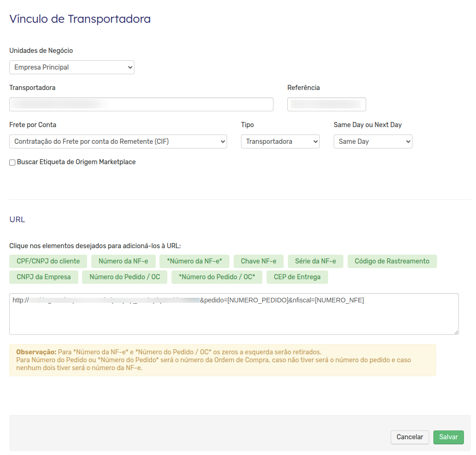476x455 pixels.
Task: Insert Número do Pedido / OC tag without asterisks
Action: point(125,277)
